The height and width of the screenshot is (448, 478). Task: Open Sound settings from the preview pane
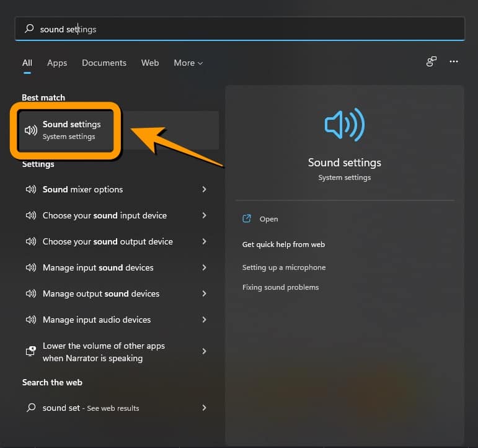268,219
